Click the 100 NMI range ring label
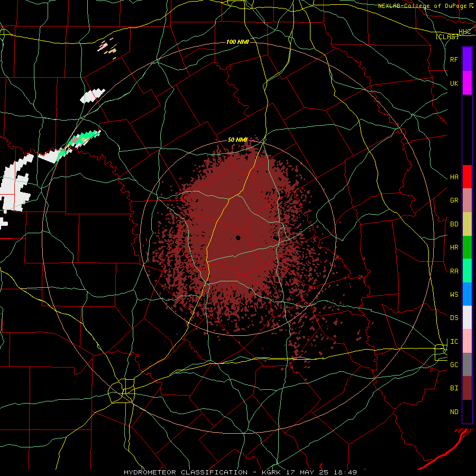476x476 pixels. (x=237, y=42)
